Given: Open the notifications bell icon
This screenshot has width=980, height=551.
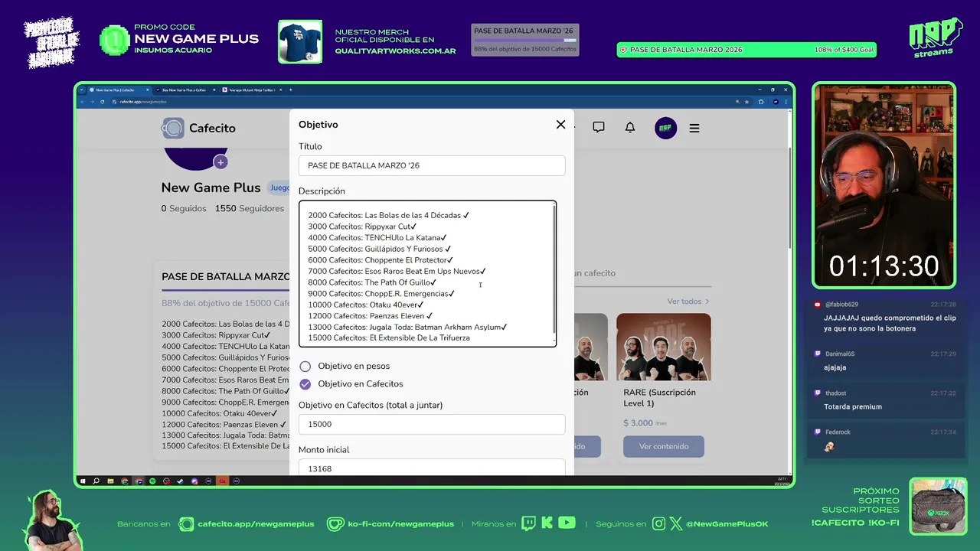Looking at the screenshot, I should click(630, 128).
